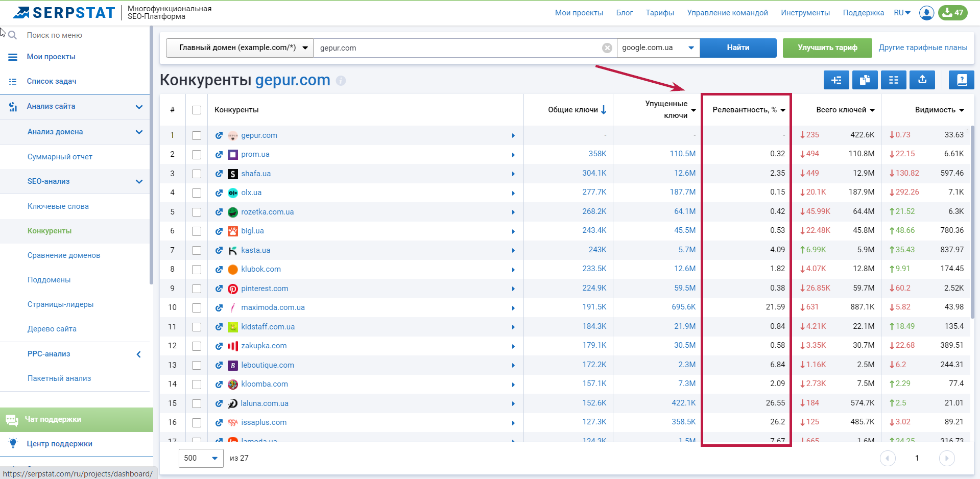Open the 500 rows-per-page dropdown
The width and height of the screenshot is (980, 479).
201,458
